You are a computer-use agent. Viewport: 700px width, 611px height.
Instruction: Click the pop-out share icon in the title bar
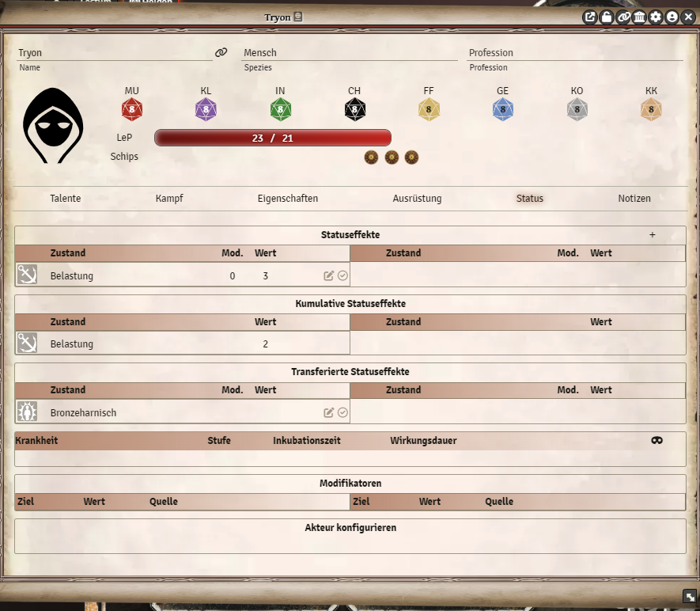pos(589,17)
